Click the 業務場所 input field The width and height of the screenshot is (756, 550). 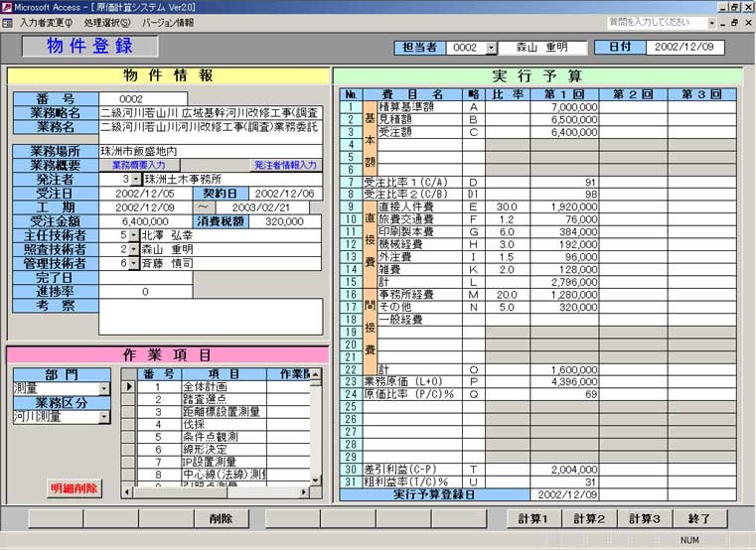(x=211, y=151)
